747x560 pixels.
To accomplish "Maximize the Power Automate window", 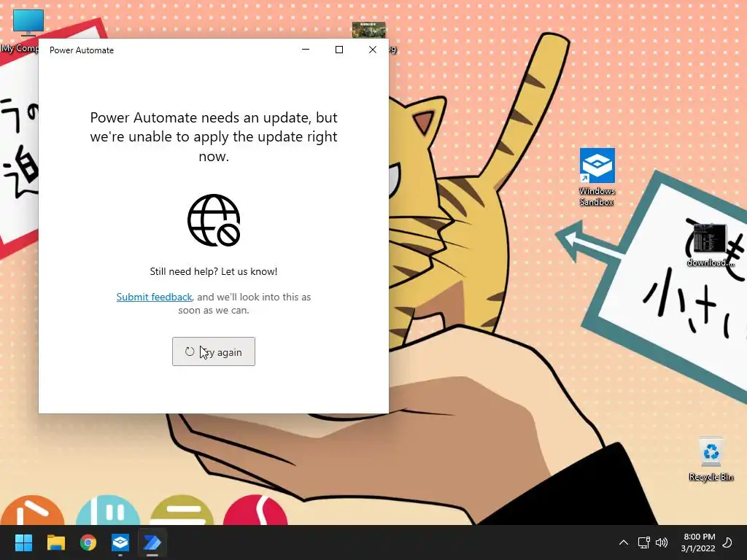I will 339,50.
